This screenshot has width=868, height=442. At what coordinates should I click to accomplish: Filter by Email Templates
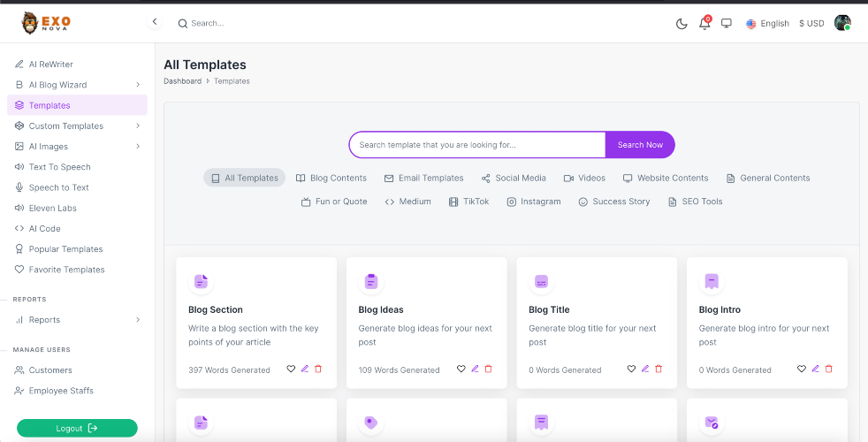tap(423, 178)
